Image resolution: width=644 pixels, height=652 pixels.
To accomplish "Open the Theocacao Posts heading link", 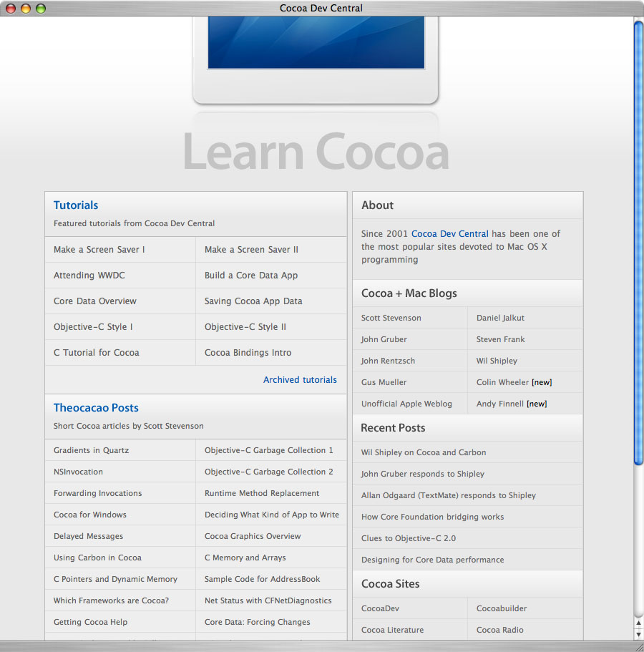I will pos(96,408).
